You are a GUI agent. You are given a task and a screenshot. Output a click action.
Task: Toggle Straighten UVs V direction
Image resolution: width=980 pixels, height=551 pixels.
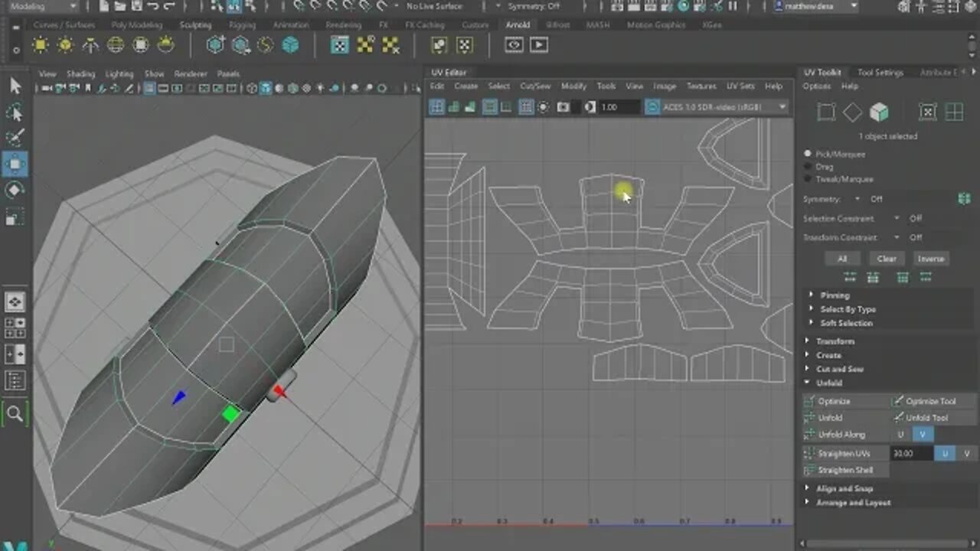click(967, 454)
